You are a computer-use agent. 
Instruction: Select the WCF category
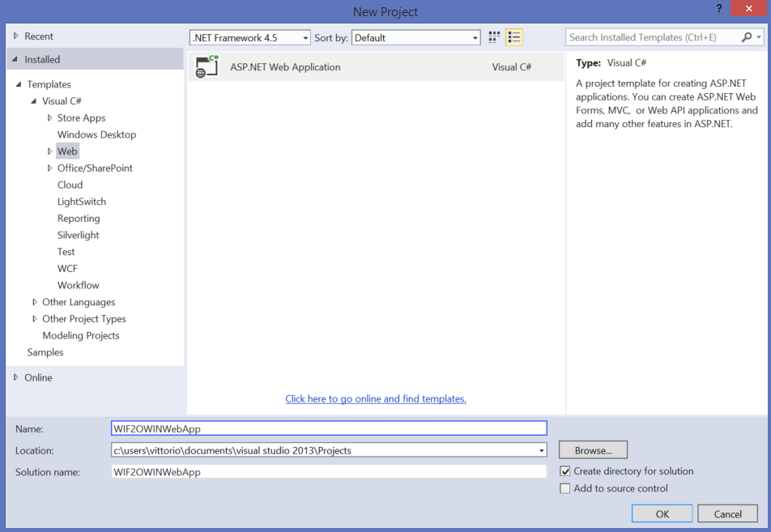point(67,269)
